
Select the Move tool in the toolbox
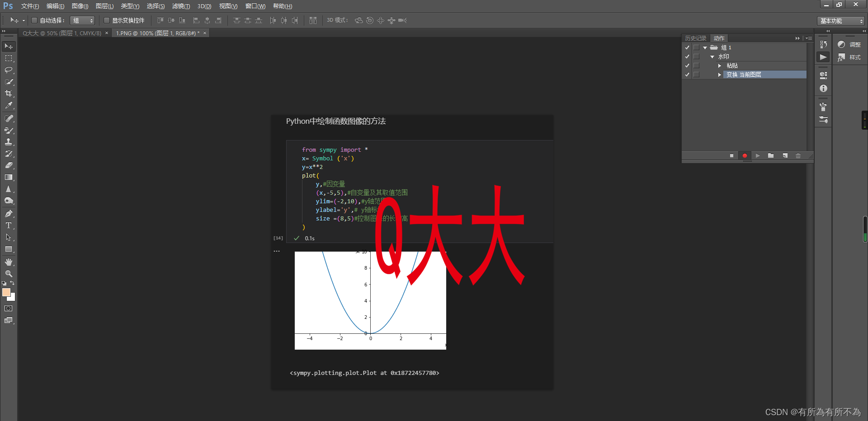(x=9, y=47)
